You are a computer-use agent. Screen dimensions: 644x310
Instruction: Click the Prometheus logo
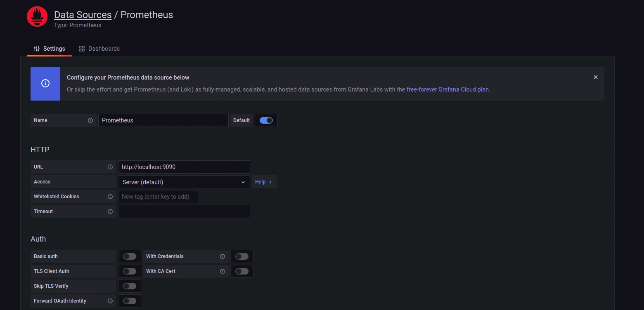(37, 16)
